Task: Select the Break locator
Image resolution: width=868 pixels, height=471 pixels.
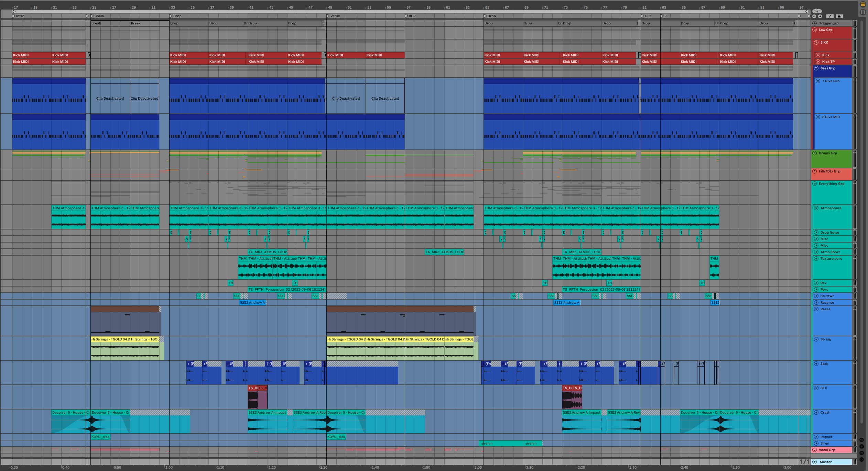Action: pyautogui.click(x=97, y=16)
